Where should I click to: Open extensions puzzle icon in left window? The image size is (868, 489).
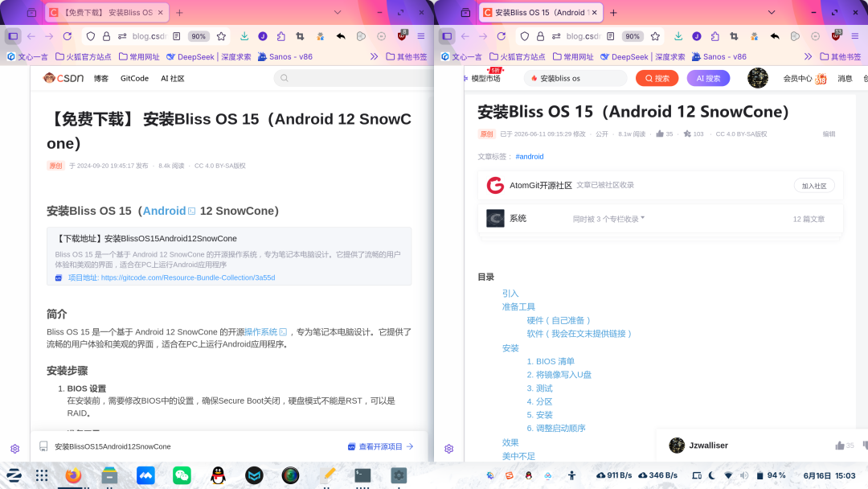click(x=281, y=36)
